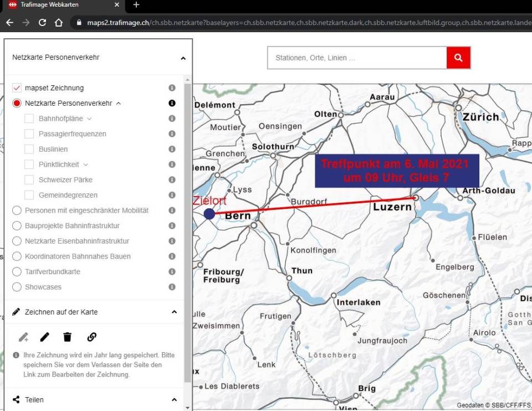Enable the Buslinien checkbox

pyautogui.click(x=29, y=149)
